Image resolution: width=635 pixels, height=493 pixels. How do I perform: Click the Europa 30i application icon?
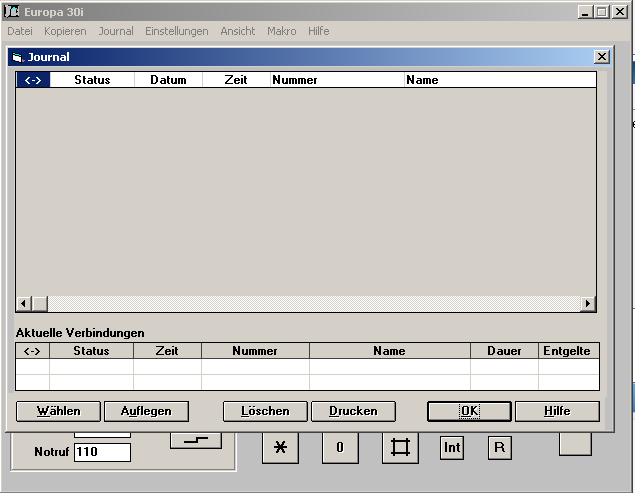[11, 11]
